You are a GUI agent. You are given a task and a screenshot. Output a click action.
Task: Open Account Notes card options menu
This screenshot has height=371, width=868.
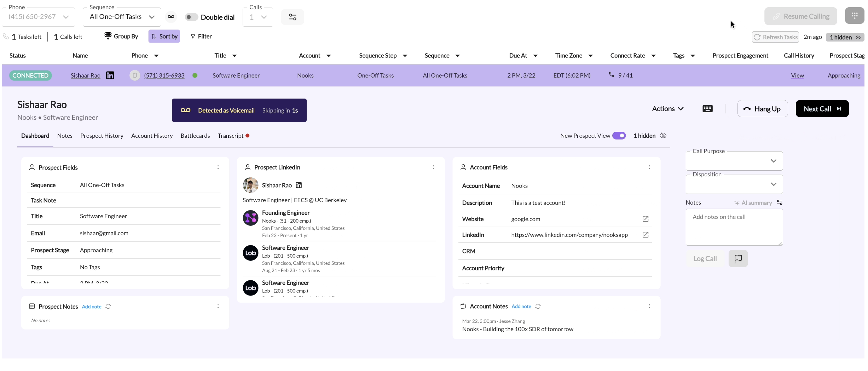click(x=649, y=306)
